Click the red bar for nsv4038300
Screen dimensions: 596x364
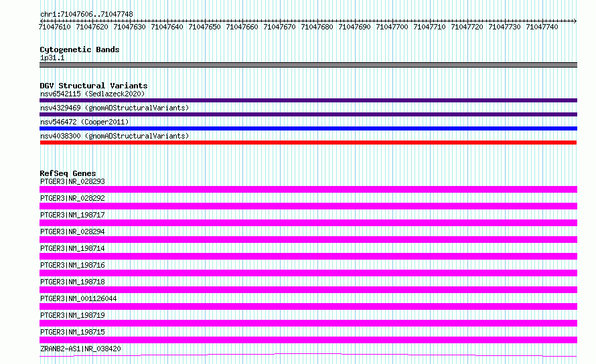point(308,143)
